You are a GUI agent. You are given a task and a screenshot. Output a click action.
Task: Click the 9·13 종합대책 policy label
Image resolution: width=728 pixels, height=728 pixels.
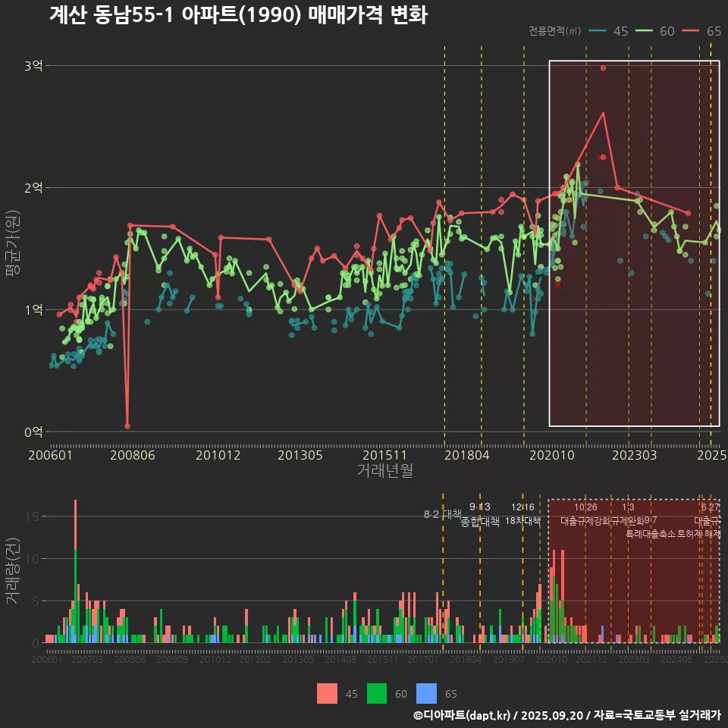(479, 515)
